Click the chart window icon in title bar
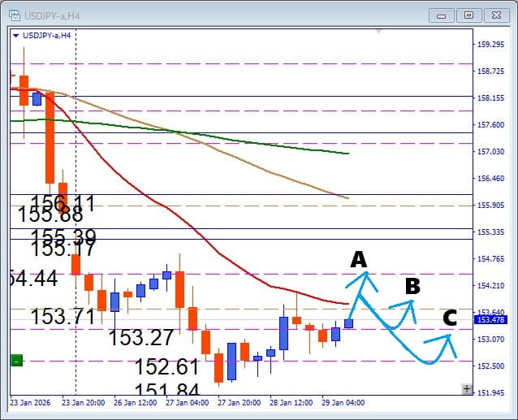518x420 pixels. 14,15
